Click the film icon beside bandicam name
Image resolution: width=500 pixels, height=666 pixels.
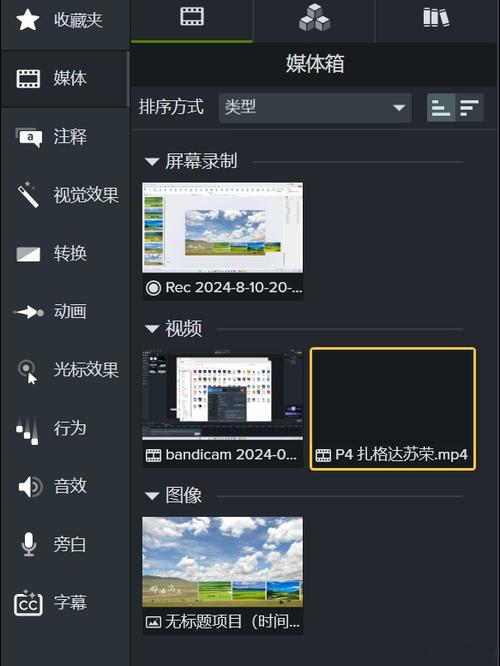[x=153, y=455]
